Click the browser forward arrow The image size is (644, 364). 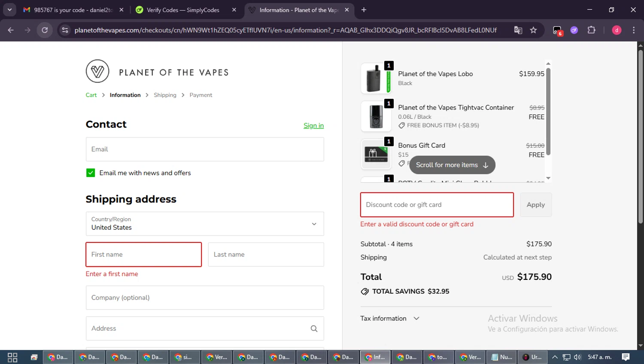tap(27, 30)
